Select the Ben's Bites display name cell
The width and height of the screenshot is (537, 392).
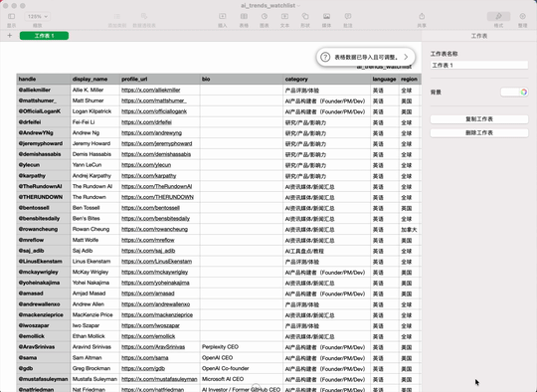(x=94, y=219)
